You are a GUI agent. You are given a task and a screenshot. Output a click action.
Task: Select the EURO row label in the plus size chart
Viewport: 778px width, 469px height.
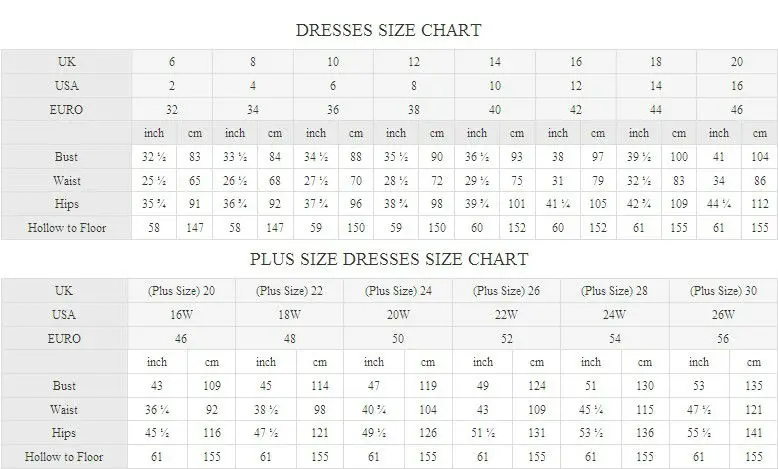pos(65,339)
